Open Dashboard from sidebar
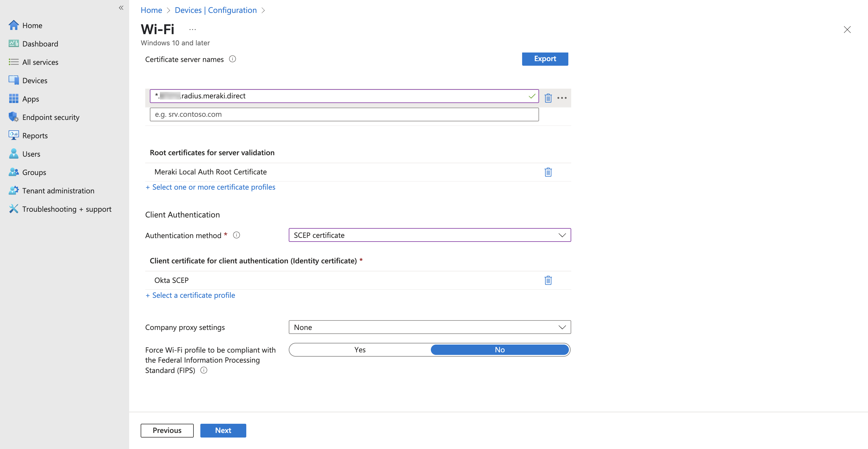The height and width of the screenshot is (449, 868). pyautogui.click(x=40, y=44)
